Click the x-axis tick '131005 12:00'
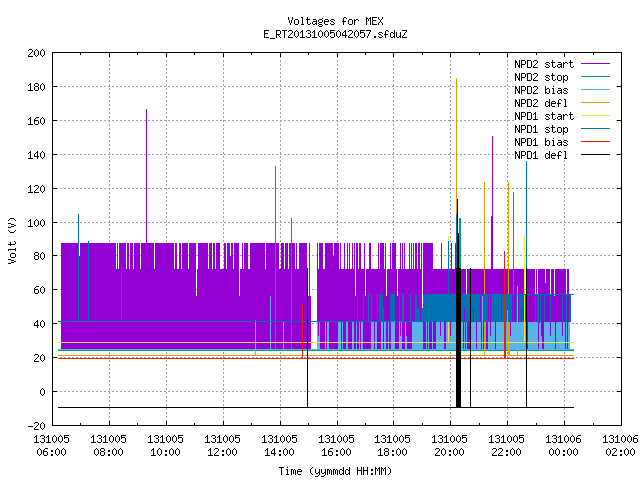This screenshot has height=480, width=640. [x=222, y=446]
